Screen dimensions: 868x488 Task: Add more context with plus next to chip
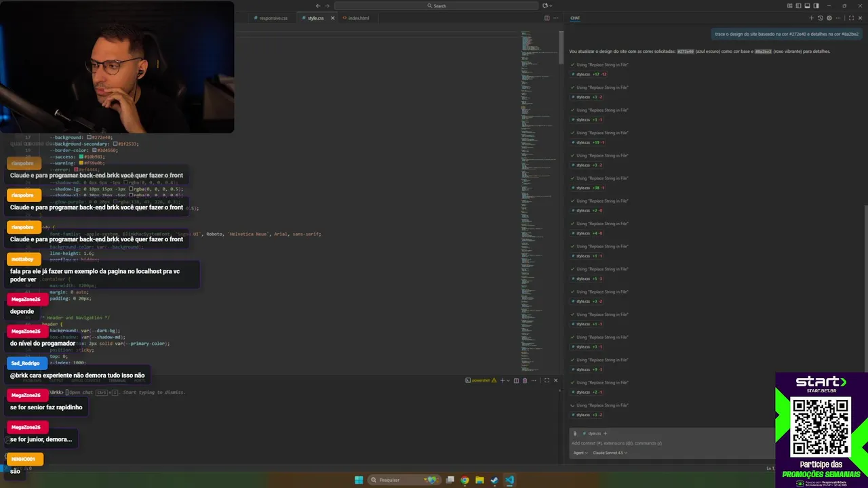(605, 433)
